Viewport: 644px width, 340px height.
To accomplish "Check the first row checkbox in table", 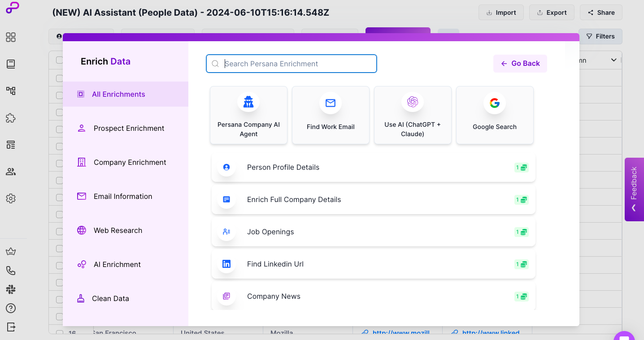I will click(x=59, y=78).
